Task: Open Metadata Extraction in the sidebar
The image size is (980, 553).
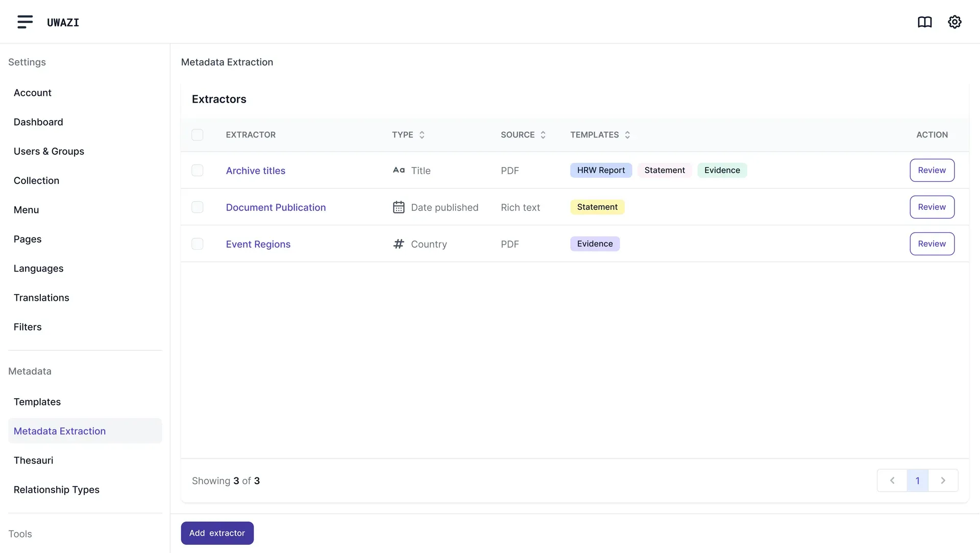Action: click(60, 430)
